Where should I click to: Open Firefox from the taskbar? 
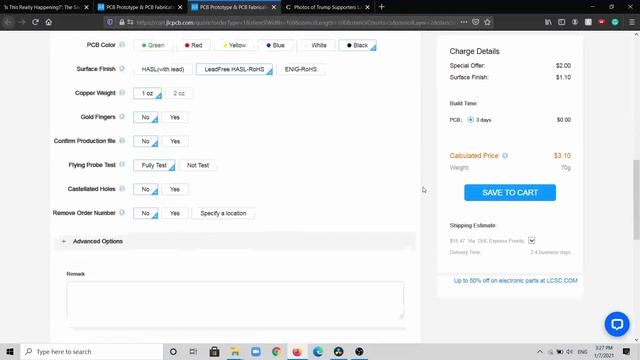click(x=297, y=351)
